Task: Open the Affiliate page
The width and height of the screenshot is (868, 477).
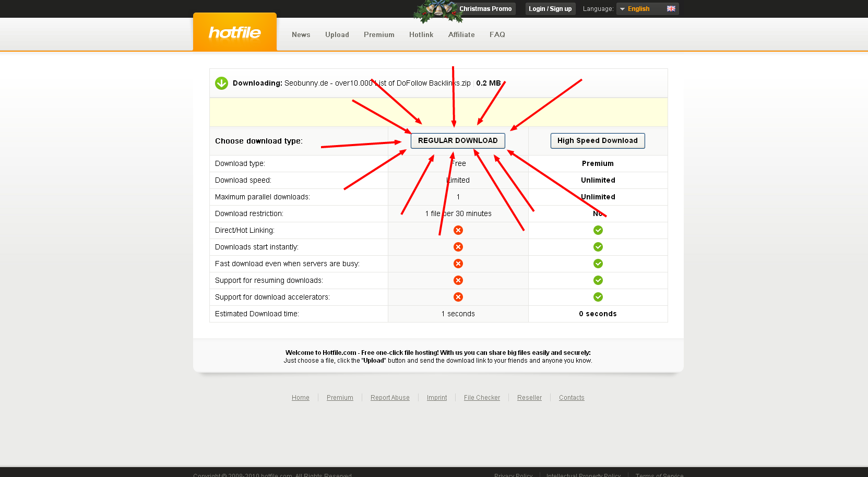Action: pyautogui.click(x=461, y=34)
